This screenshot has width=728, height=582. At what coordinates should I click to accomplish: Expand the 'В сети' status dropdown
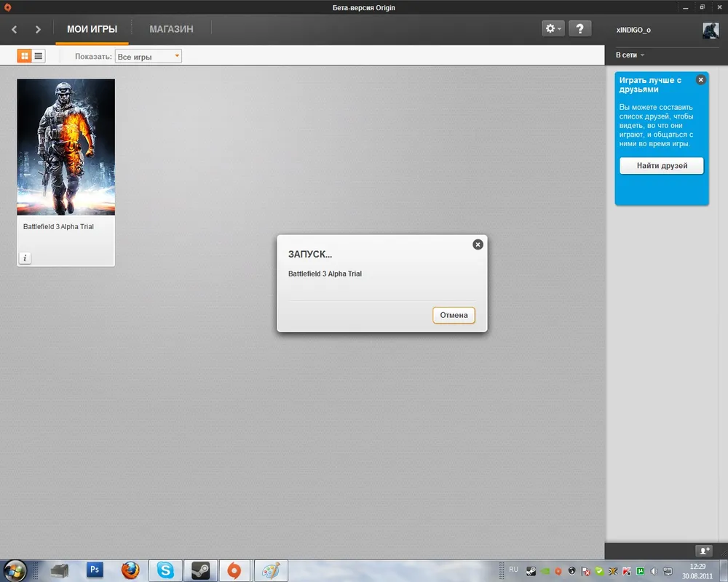[630, 55]
